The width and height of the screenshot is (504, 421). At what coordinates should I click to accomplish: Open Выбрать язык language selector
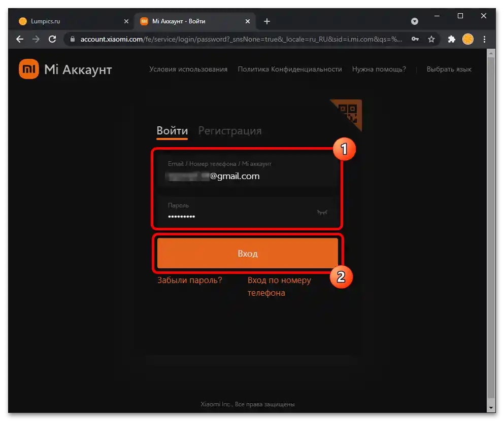(x=449, y=69)
